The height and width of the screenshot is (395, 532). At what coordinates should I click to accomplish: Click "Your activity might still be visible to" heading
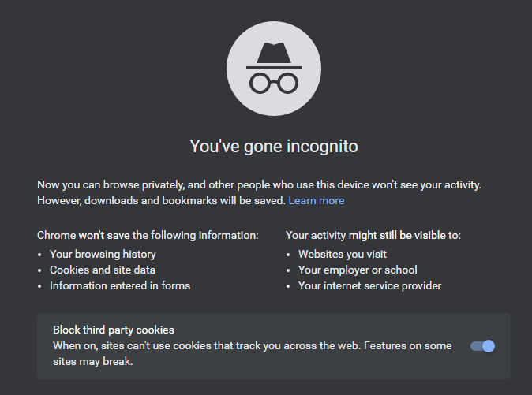click(x=373, y=235)
